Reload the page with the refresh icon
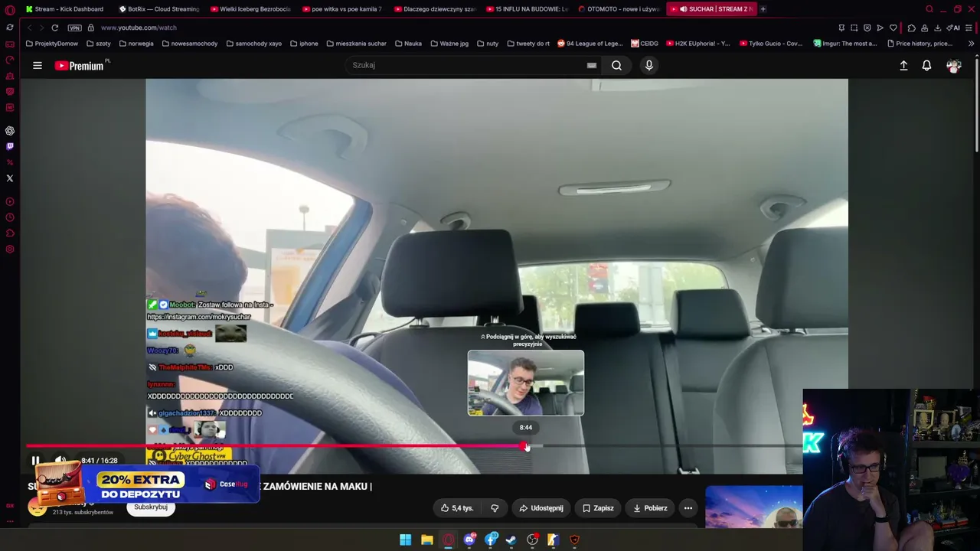The height and width of the screenshot is (551, 980). 55,28
